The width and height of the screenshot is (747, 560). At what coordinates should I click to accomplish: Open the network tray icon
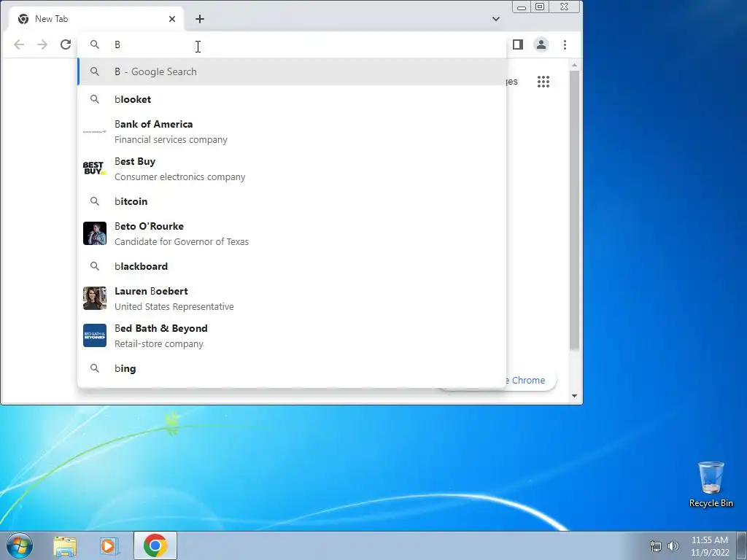point(656,546)
